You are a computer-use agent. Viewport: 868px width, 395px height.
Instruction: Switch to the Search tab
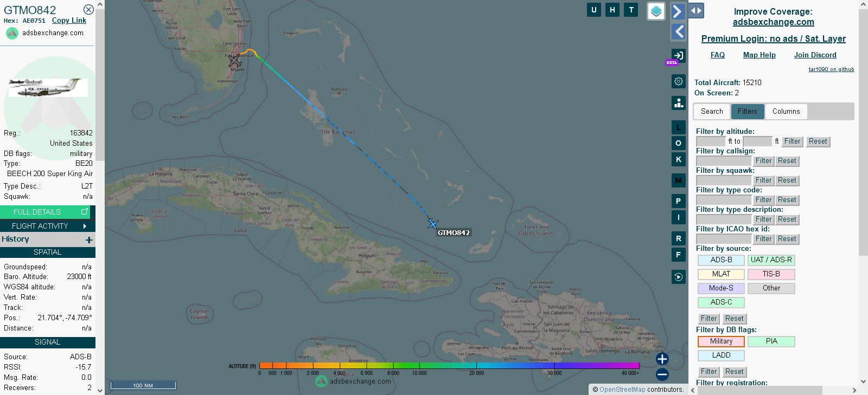click(x=712, y=112)
